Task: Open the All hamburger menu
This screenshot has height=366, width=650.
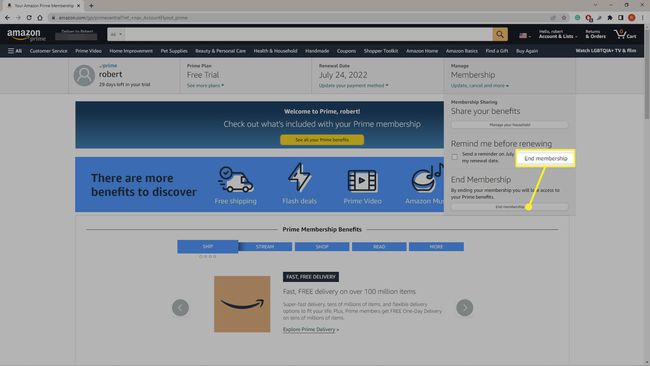Action: (15, 51)
